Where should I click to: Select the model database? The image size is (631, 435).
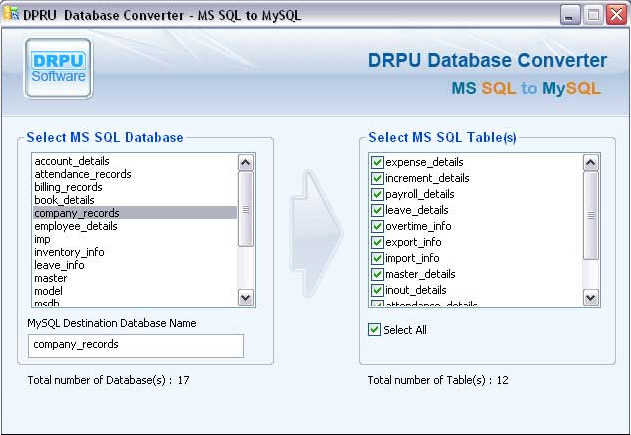point(135,291)
